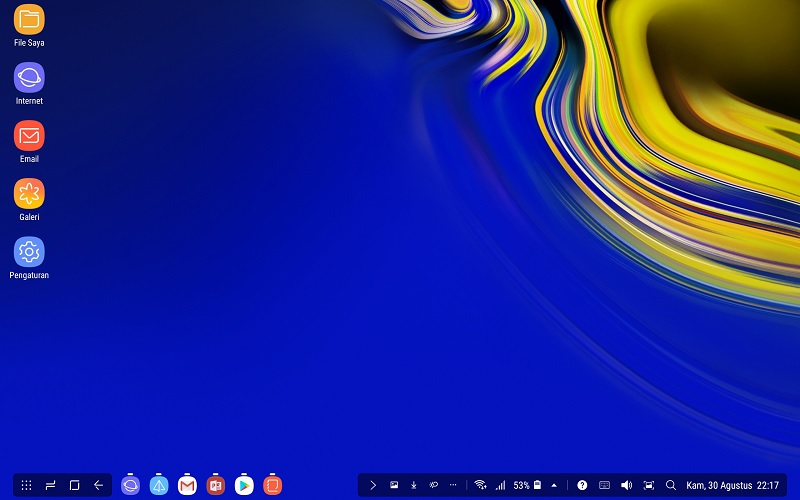Open Gmail from the taskbar
800x500 pixels.
[187, 485]
